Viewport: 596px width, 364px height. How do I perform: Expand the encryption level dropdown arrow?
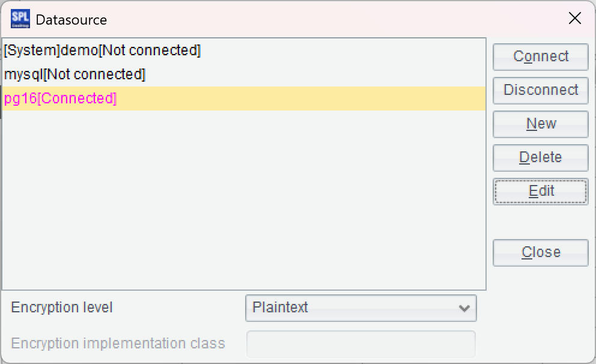click(x=464, y=309)
